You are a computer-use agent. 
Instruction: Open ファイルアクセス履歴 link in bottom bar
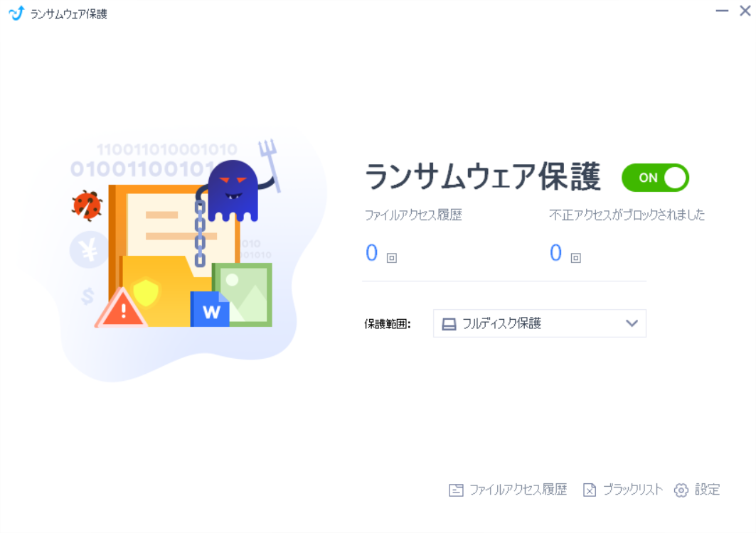[518, 490]
